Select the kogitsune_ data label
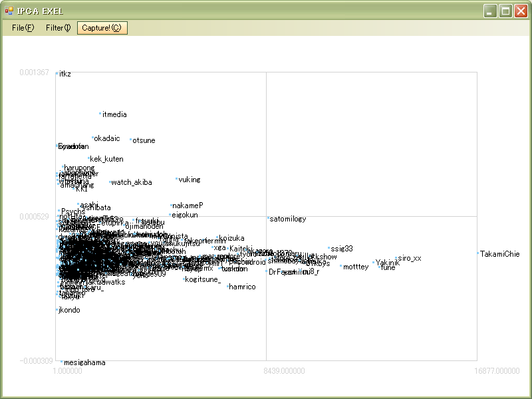Image resolution: width=532 pixels, height=399 pixels. click(x=203, y=279)
